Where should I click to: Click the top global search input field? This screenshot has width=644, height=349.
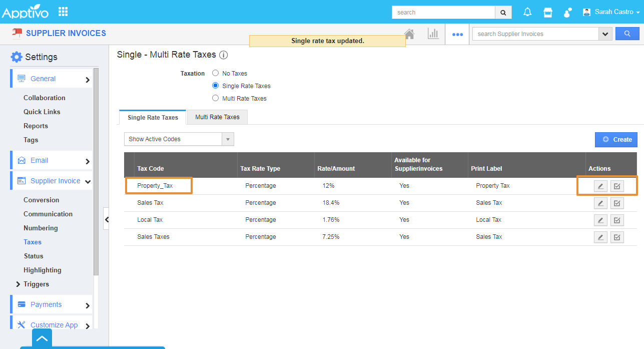443,13
